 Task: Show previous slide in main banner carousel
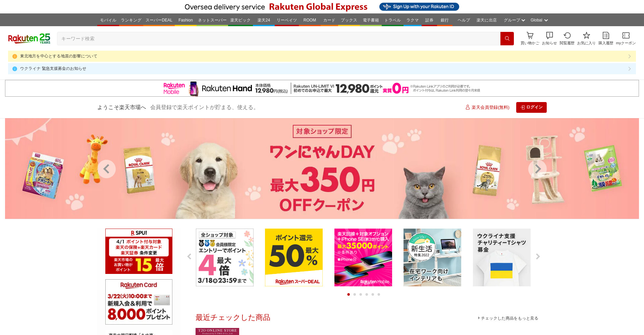(x=107, y=169)
